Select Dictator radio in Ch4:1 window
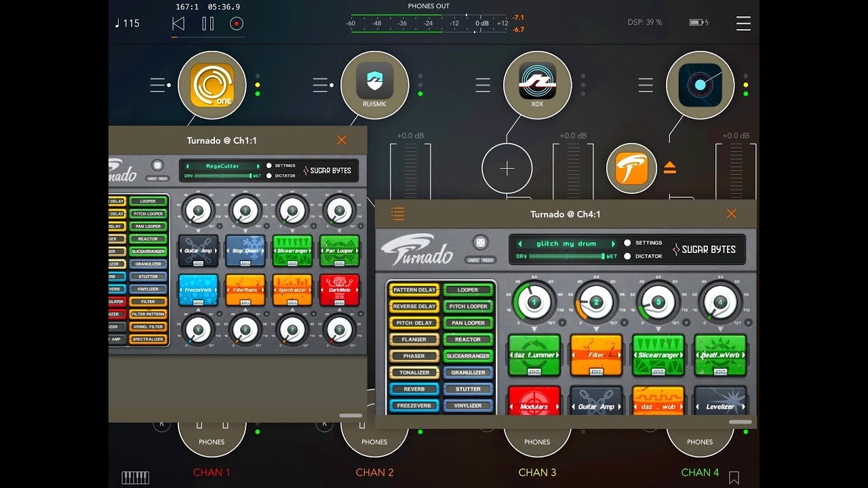Image resolution: width=868 pixels, height=488 pixels. pyautogui.click(x=627, y=256)
